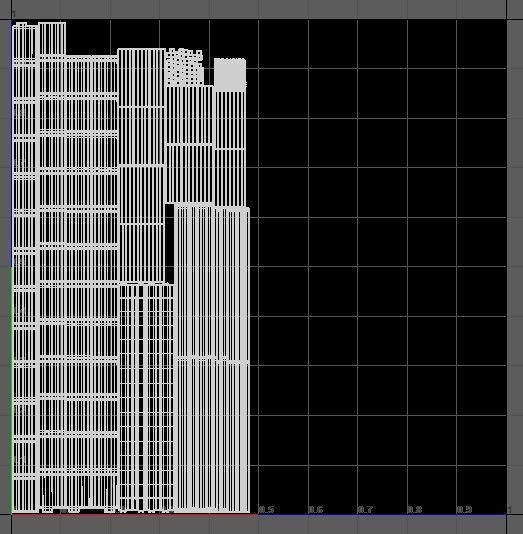The width and height of the screenshot is (523, 534).
Task: Click the 0.5 U-axis label
Action: tap(267, 509)
